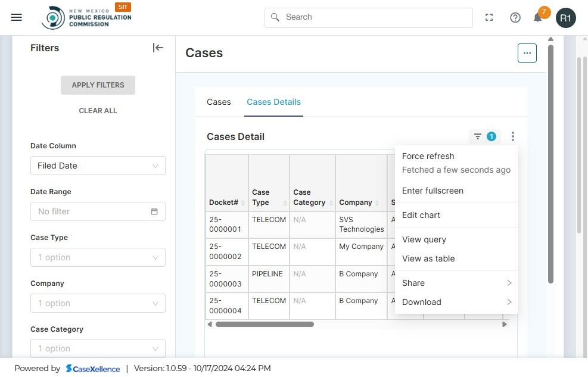The width and height of the screenshot is (588, 377).
Task: Click the Date Range No filter field
Action: click(98, 211)
